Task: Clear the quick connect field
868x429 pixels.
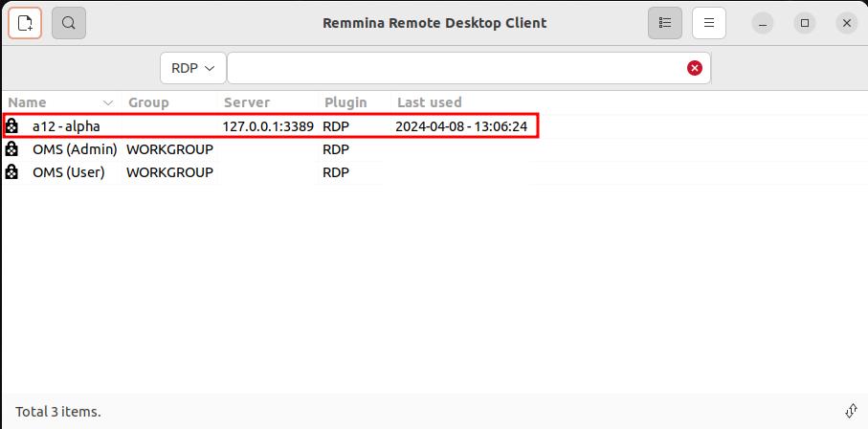Action: [695, 68]
